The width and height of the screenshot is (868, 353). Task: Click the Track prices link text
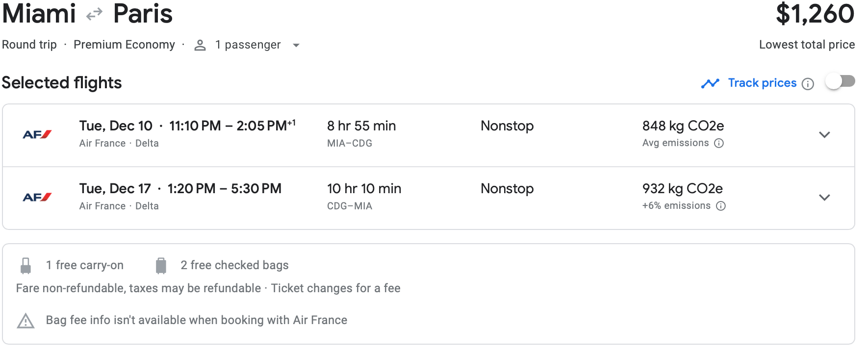pos(762,83)
